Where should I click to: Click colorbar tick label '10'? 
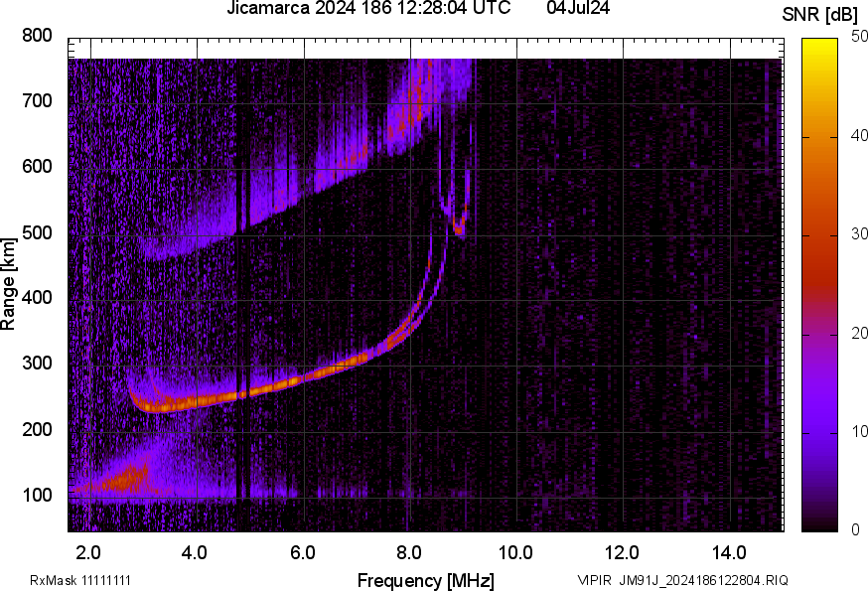click(x=859, y=431)
